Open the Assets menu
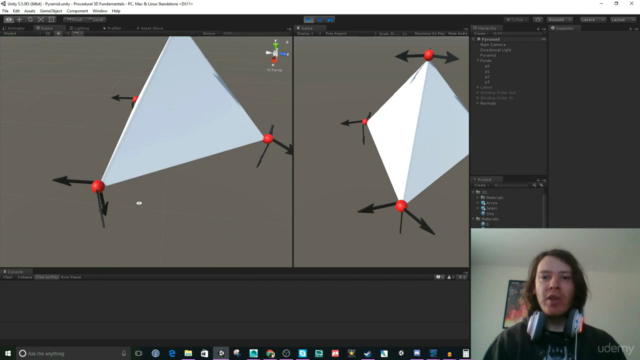 (30, 11)
